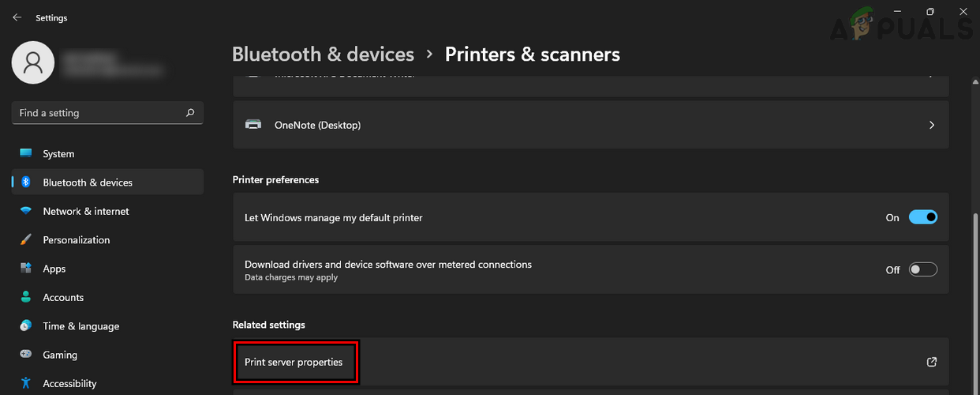Click the user profile avatar
The width and height of the screenshot is (980, 395).
click(x=33, y=62)
